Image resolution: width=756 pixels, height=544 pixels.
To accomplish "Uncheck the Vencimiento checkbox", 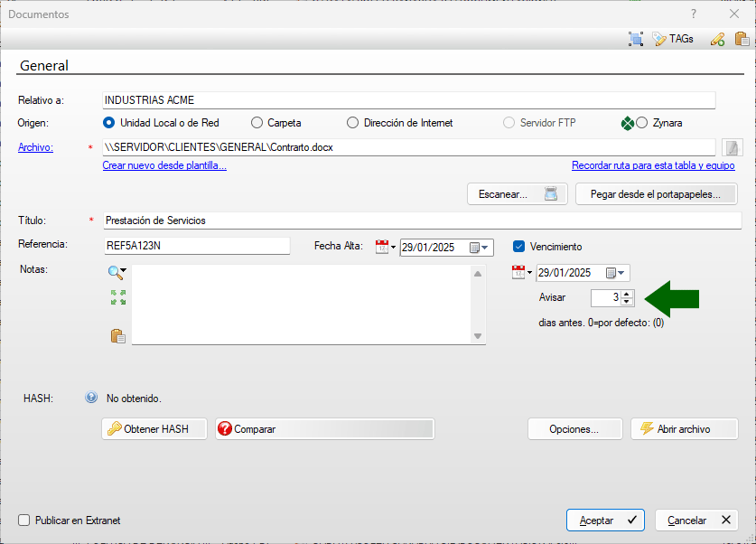I will pyautogui.click(x=518, y=247).
